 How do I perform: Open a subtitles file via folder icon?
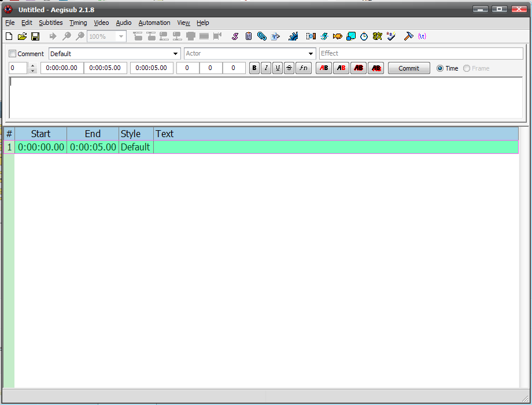point(22,36)
